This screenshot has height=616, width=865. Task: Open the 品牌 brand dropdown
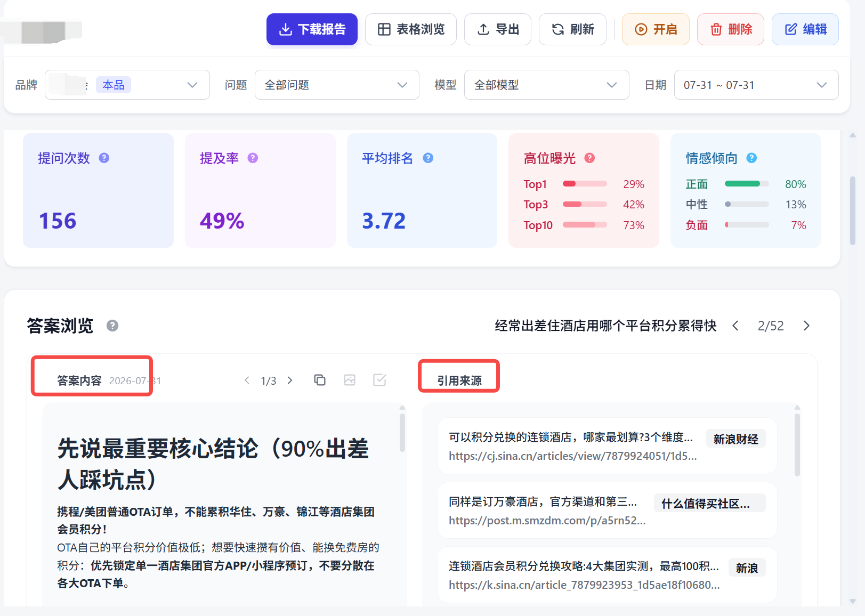point(127,85)
